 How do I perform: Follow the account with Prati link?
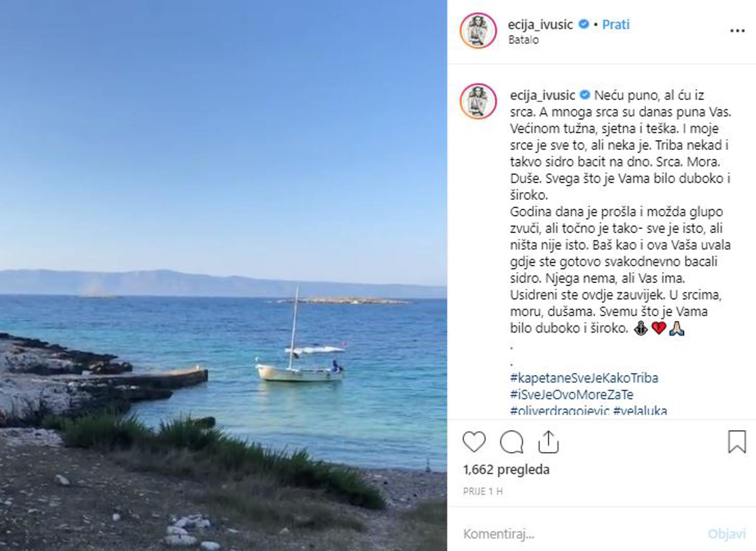[616, 24]
